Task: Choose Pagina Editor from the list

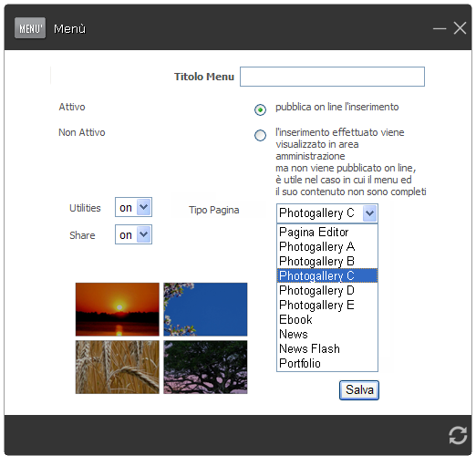Action: [327, 232]
